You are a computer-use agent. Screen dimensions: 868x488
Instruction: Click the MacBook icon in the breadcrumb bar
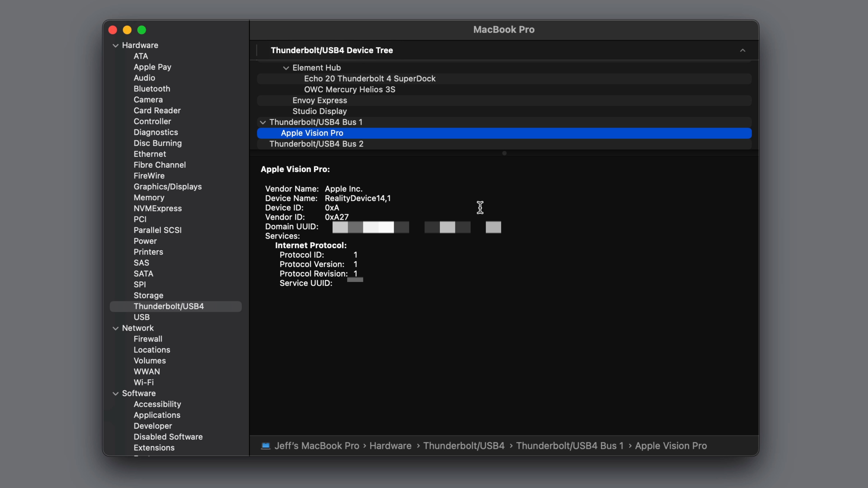(266, 446)
